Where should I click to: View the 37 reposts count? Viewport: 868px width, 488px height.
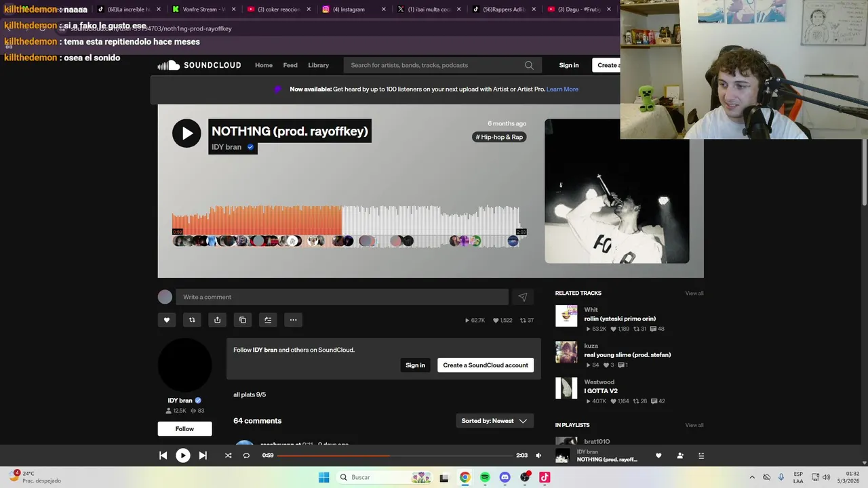[x=527, y=320]
